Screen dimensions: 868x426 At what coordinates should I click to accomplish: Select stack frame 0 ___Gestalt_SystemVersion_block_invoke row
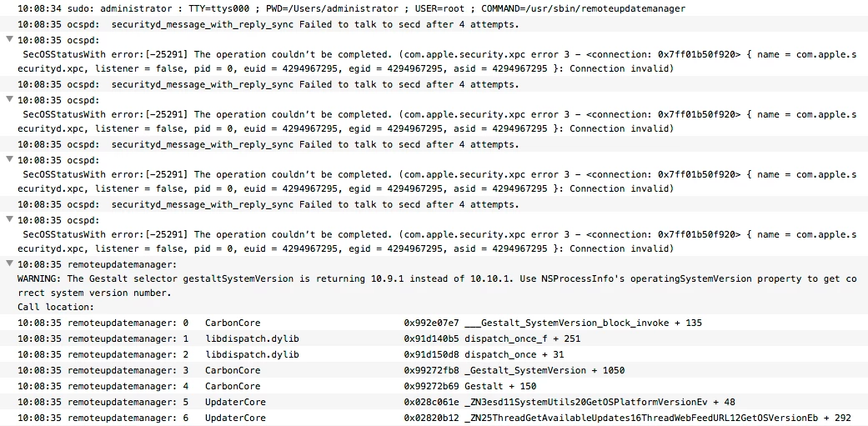(434, 323)
